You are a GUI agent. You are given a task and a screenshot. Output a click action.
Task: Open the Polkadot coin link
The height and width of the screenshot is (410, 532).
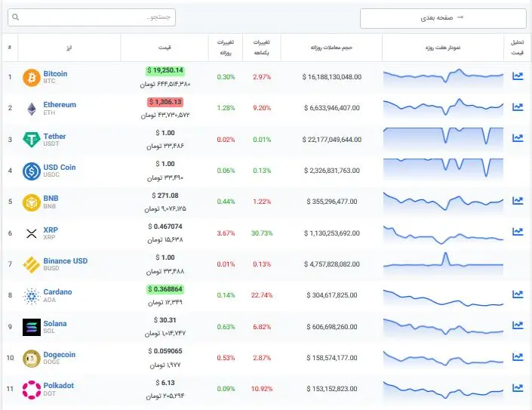tap(58, 386)
